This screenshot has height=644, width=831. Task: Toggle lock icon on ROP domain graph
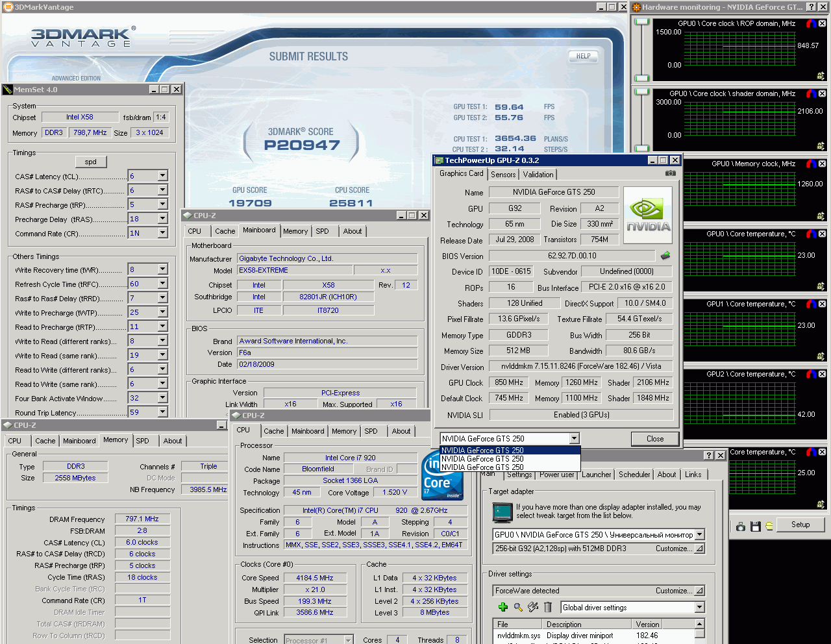coord(821,76)
